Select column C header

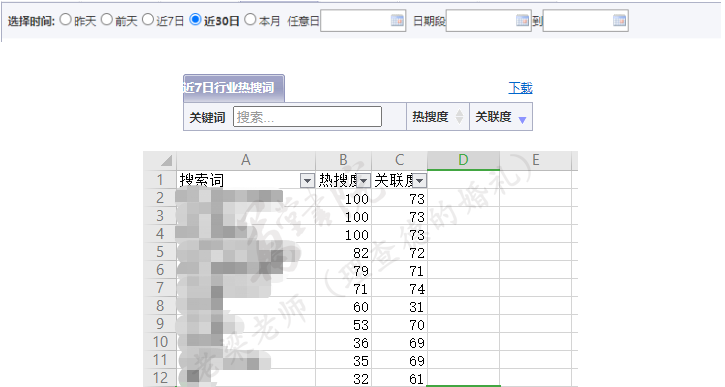tap(399, 160)
